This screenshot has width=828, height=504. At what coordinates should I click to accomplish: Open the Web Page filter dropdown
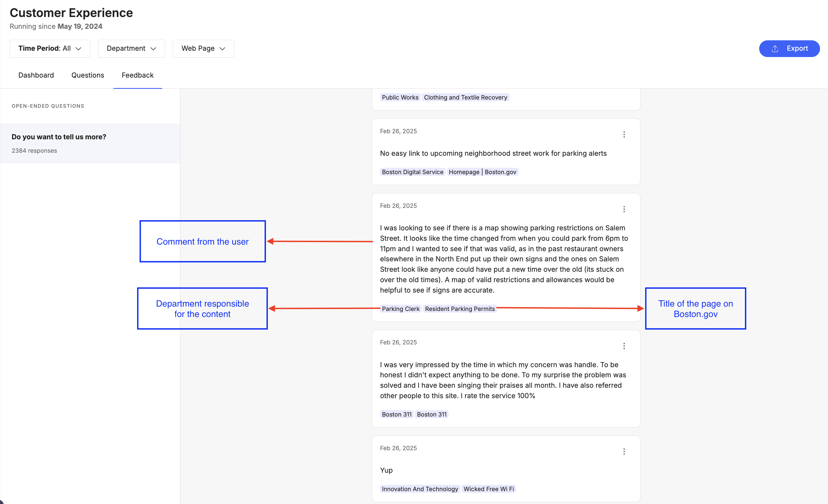(x=203, y=48)
